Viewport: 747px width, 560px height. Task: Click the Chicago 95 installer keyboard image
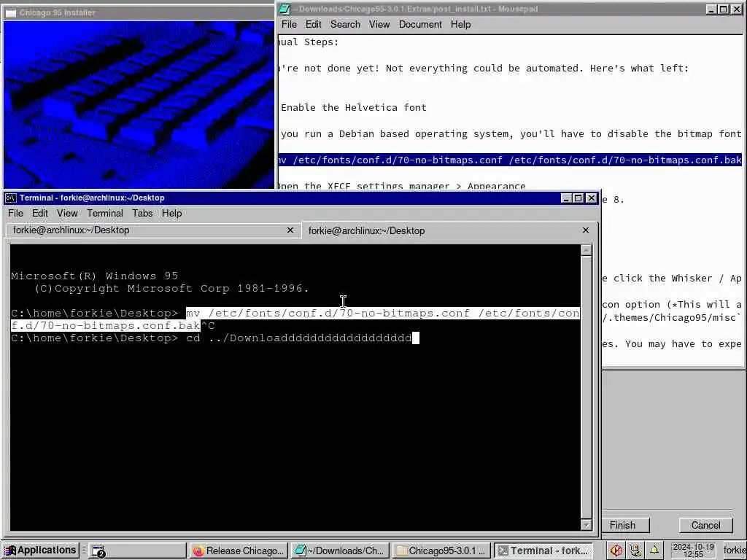(139, 105)
